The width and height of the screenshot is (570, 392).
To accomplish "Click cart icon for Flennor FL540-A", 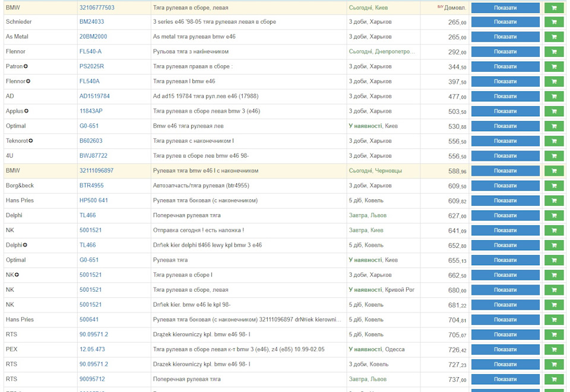I will pos(554,52).
